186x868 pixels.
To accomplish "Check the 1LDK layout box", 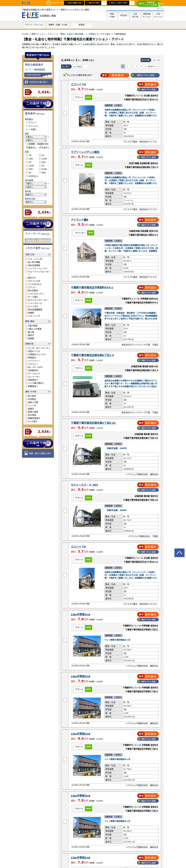I will pyautogui.click(x=40, y=159).
